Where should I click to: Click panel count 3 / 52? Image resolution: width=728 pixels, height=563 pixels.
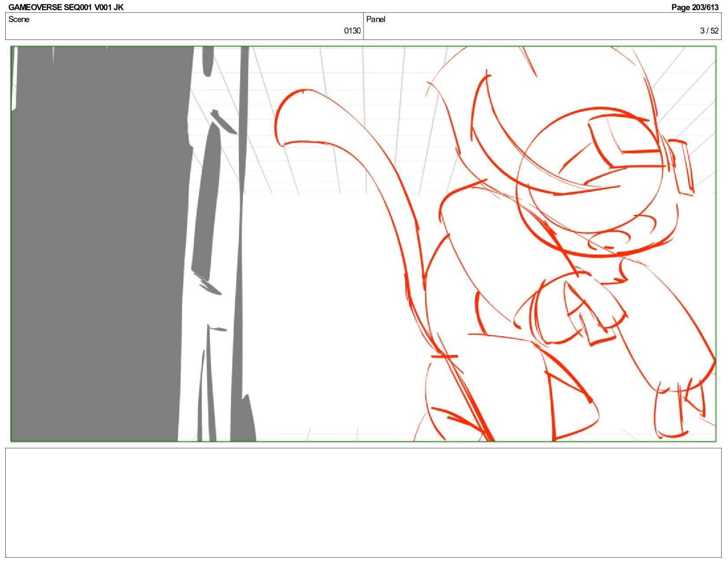click(709, 31)
